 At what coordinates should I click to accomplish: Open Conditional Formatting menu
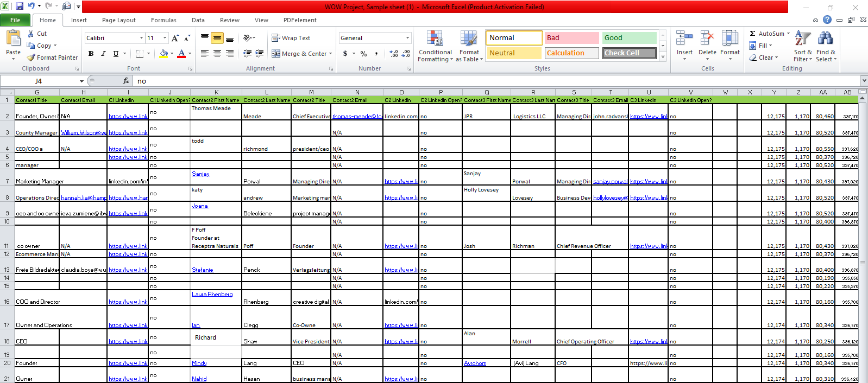[435, 46]
